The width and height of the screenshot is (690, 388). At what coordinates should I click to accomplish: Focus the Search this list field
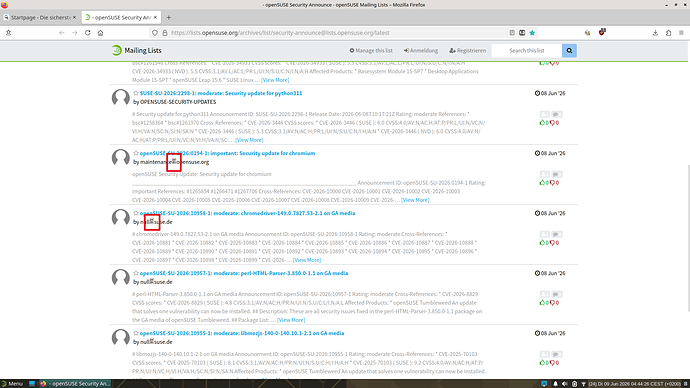[x=527, y=51]
